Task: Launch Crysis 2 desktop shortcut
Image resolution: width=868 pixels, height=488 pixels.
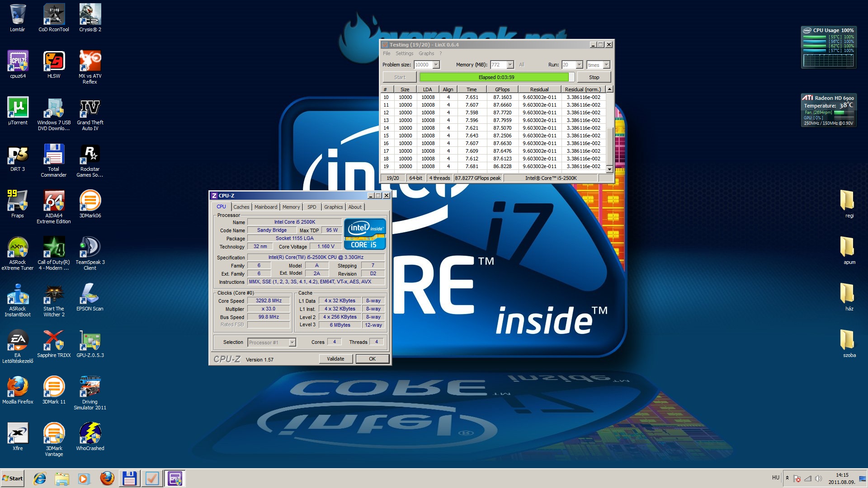Action: [x=90, y=18]
